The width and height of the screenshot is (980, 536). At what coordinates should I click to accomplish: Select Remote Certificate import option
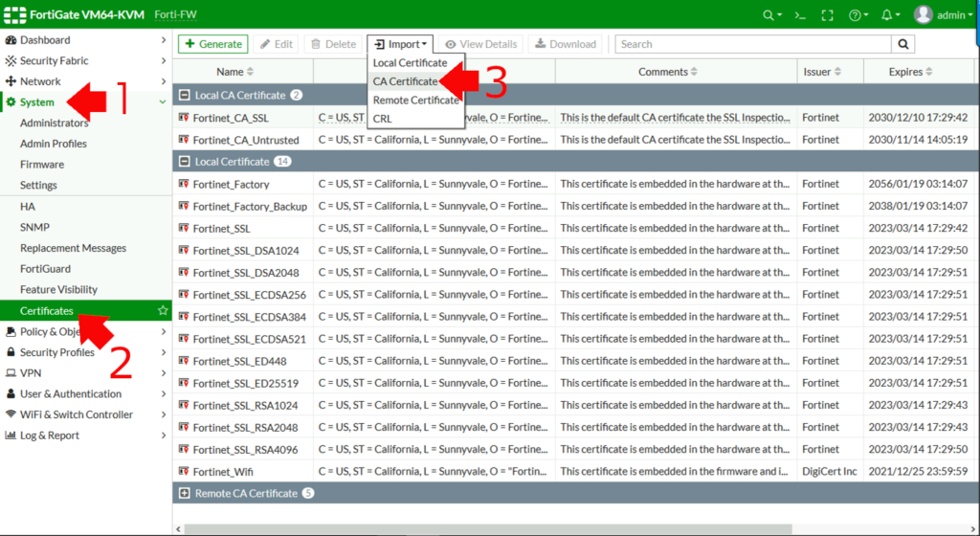[416, 100]
